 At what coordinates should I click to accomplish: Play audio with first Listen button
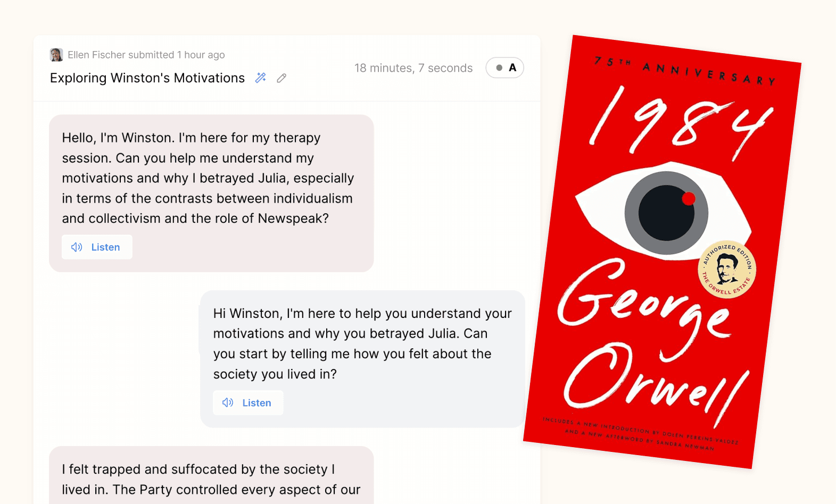(97, 247)
